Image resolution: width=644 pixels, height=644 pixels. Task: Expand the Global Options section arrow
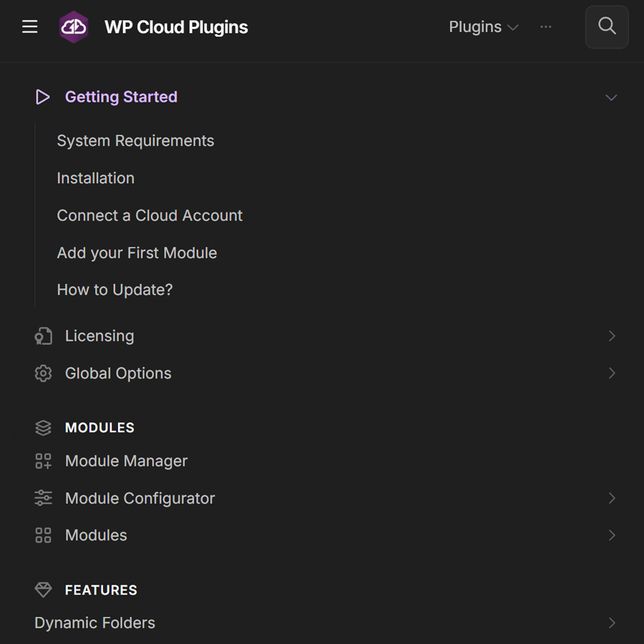point(611,374)
